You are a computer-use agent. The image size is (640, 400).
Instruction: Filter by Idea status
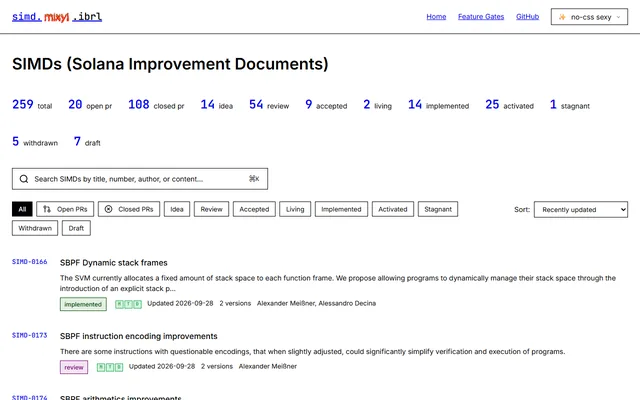click(x=177, y=209)
